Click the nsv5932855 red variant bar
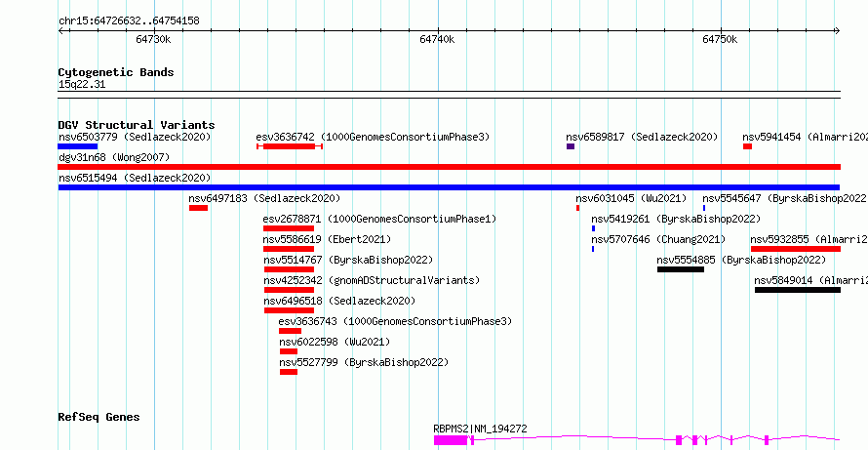The height and width of the screenshot is (450, 868). point(796,249)
